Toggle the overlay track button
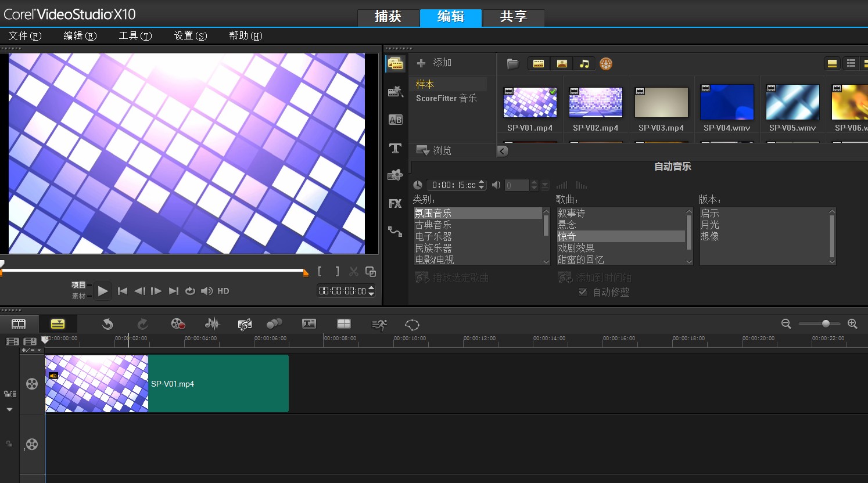Screen dimensions: 868x483 click(x=32, y=445)
